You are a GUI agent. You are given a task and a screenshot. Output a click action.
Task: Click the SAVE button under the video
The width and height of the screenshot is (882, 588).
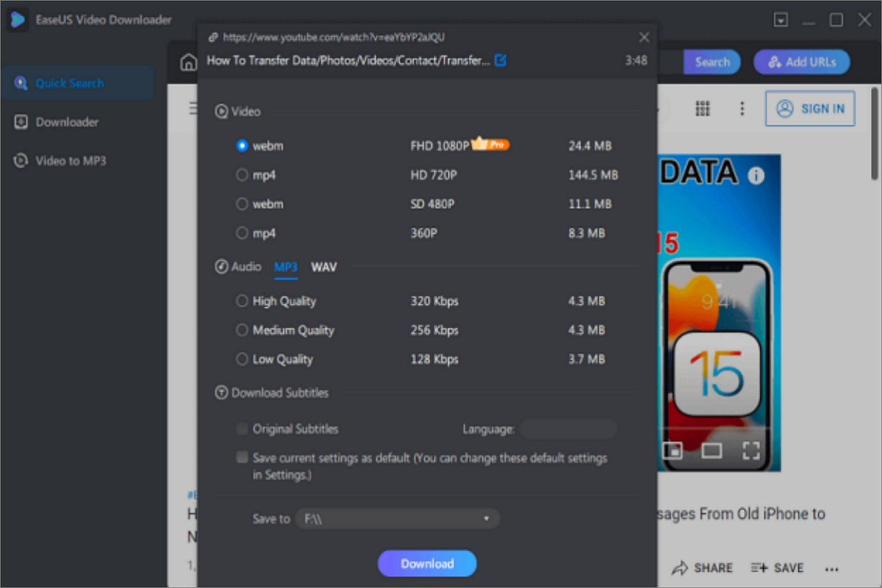point(777,568)
